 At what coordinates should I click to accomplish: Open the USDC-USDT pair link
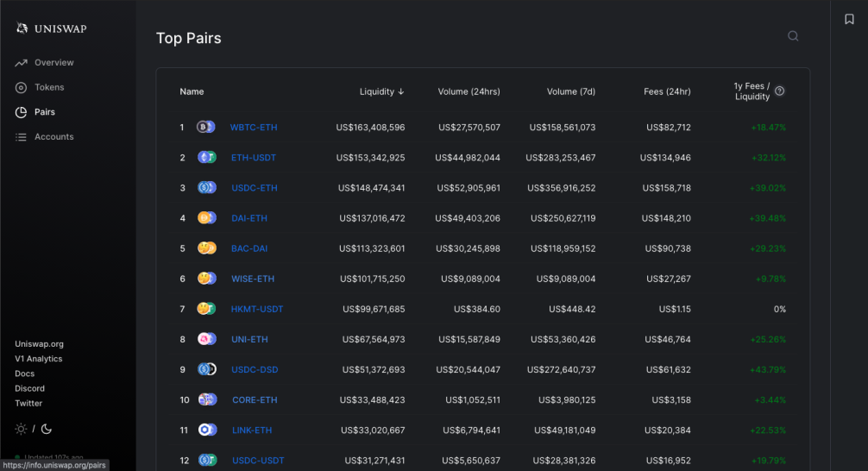pyautogui.click(x=258, y=460)
